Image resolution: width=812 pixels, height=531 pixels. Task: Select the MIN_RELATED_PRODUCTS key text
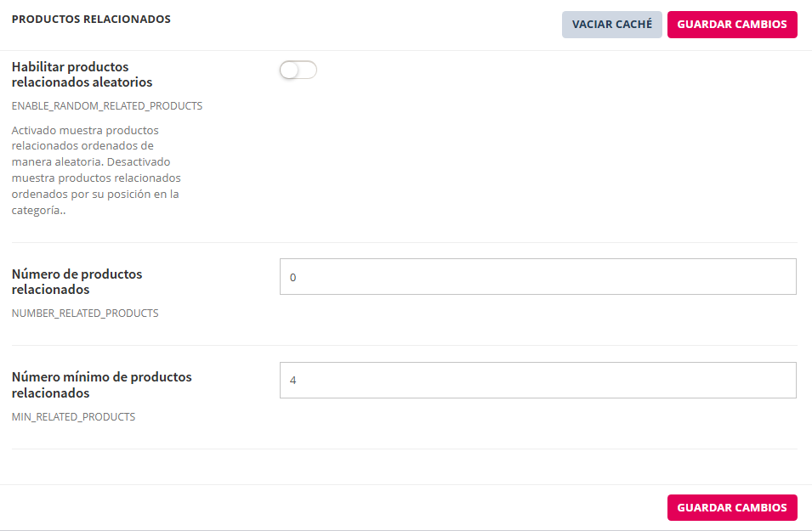73,417
